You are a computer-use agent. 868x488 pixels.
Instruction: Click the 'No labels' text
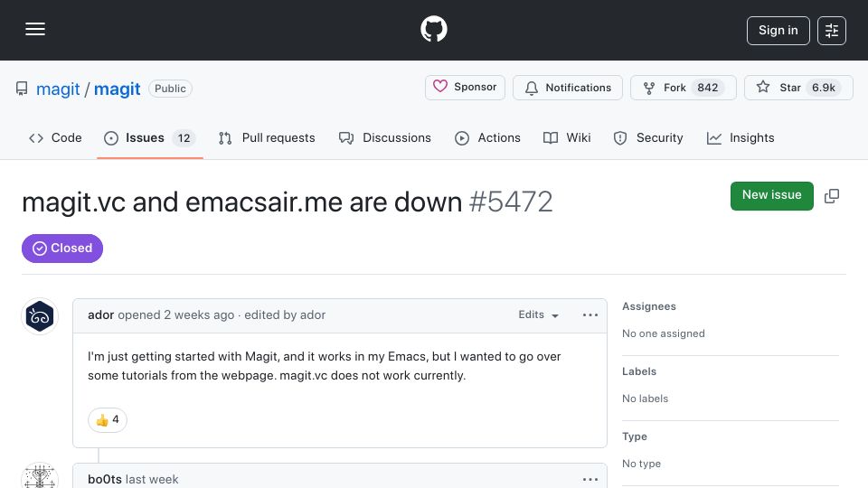pos(645,399)
